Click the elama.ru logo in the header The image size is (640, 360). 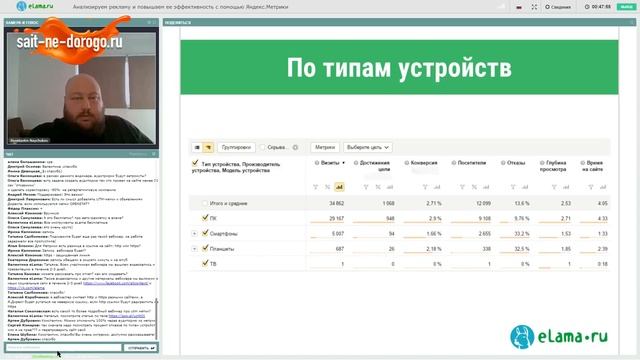(x=35, y=6)
